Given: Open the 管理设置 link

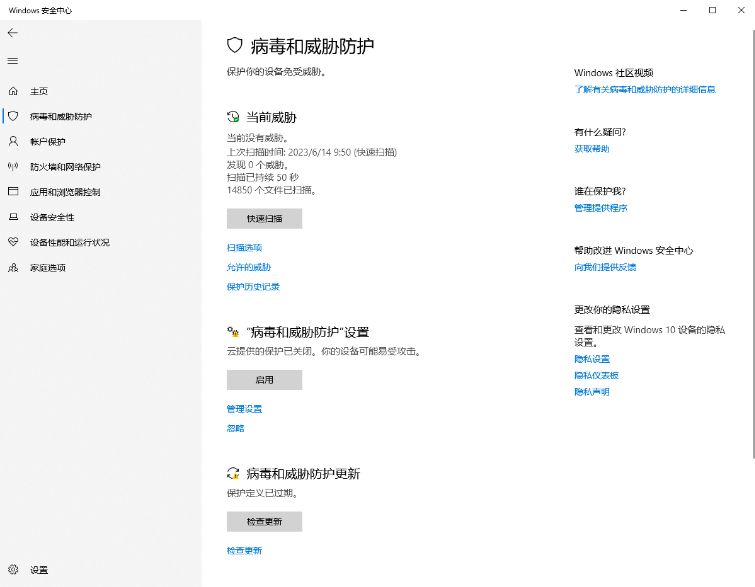Looking at the screenshot, I should click(244, 409).
